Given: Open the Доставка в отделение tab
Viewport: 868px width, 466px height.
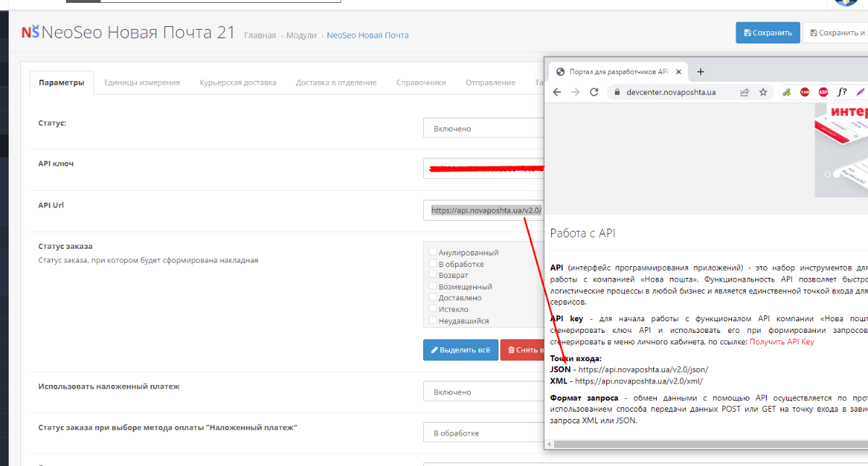Looking at the screenshot, I should tap(336, 82).
